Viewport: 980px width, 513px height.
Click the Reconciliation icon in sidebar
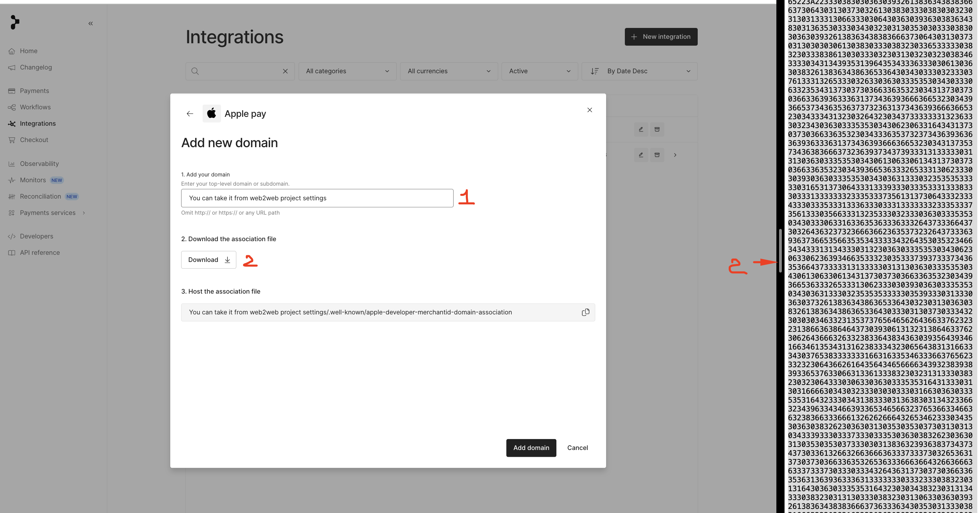(12, 196)
